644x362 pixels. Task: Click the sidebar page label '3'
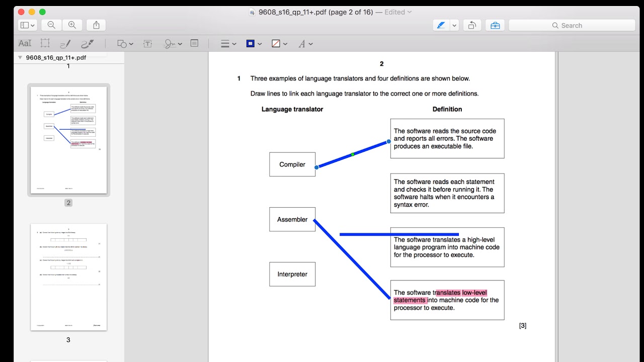68,340
